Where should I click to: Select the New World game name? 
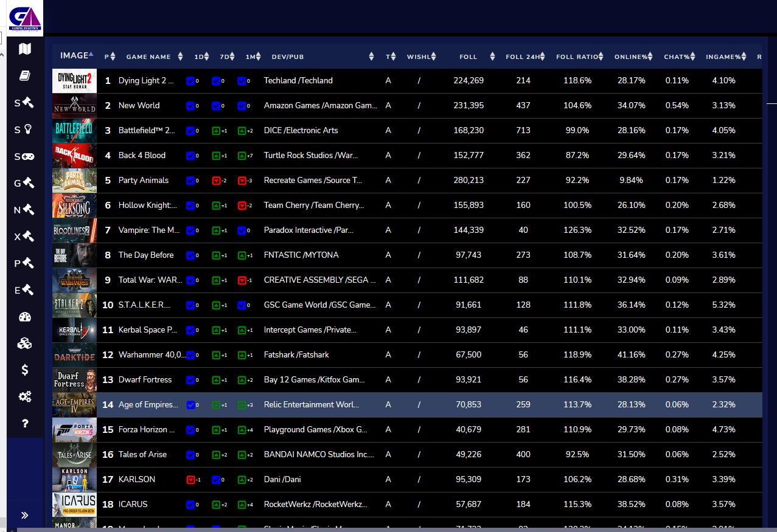click(x=139, y=106)
